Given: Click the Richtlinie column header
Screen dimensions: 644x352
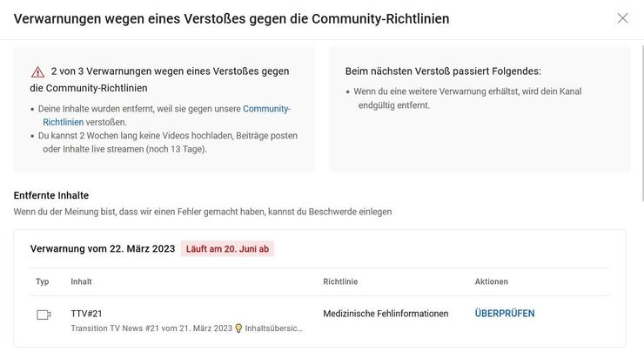Looking at the screenshot, I should [340, 281].
